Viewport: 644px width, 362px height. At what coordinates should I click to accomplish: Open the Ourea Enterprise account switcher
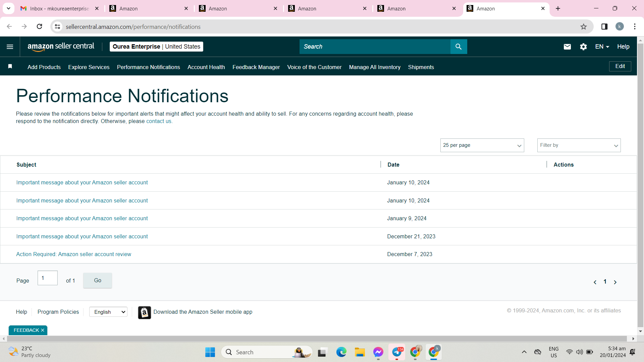point(156,47)
